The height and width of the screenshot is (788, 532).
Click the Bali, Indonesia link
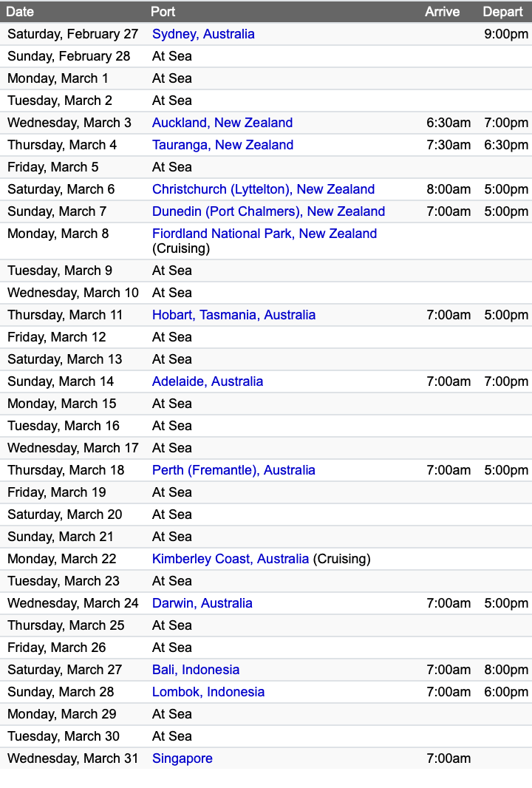196,670
